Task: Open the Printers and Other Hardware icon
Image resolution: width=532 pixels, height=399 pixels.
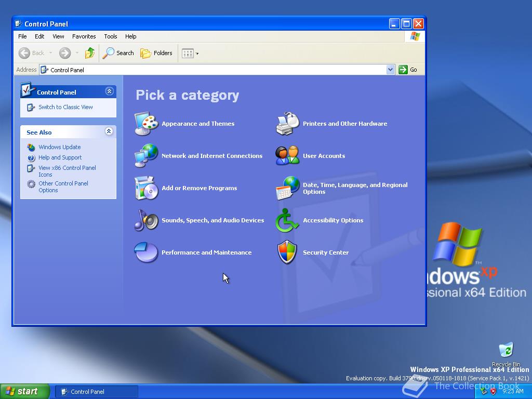Action: 288,124
